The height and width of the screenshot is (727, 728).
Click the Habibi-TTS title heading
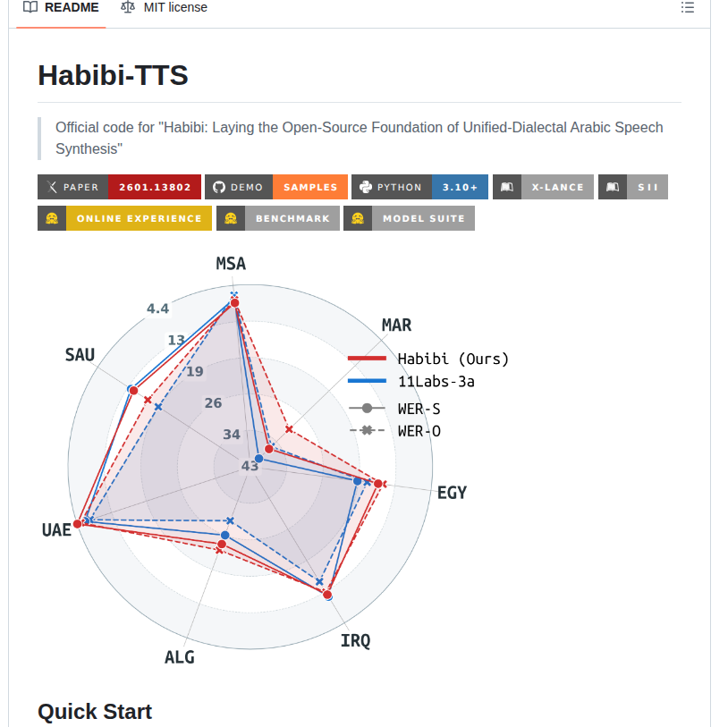point(113,75)
